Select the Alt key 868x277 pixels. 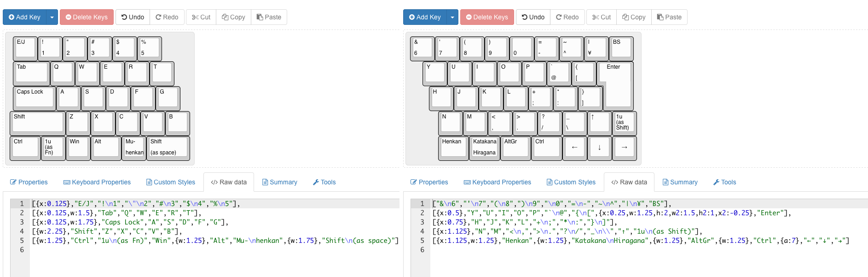coord(106,148)
